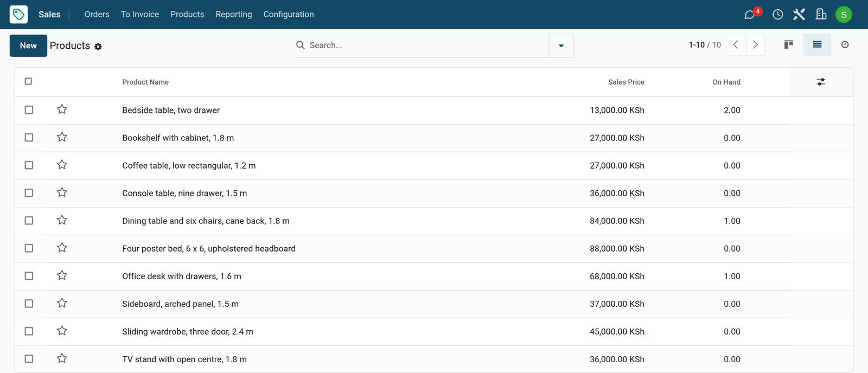Image resolution: width=868 pixels, height=373 pixels.
Task: Star the Office desk with drawers product
Action: coord(62,275)
